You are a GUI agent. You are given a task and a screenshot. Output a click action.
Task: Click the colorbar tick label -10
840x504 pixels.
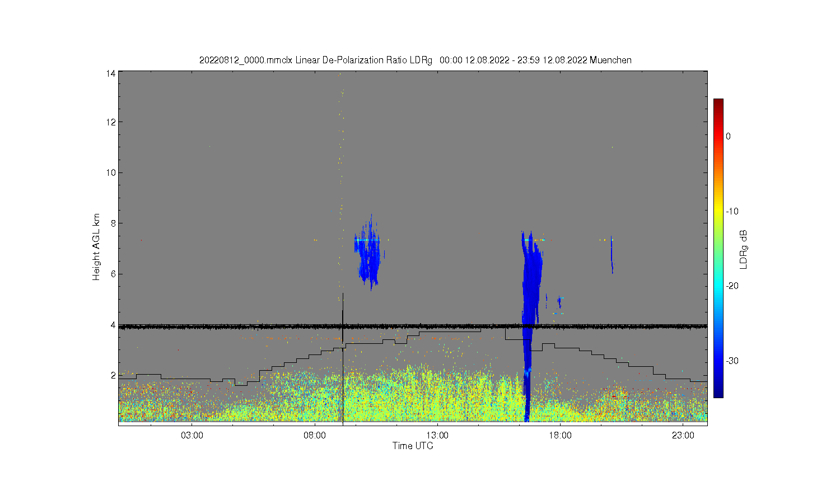pos(732,211)
